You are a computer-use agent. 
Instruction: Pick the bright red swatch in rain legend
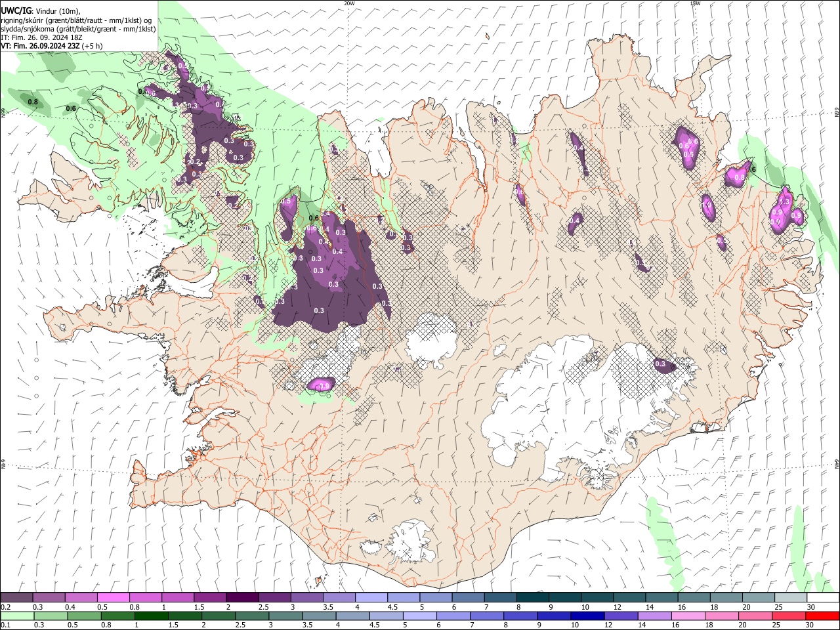823,616
